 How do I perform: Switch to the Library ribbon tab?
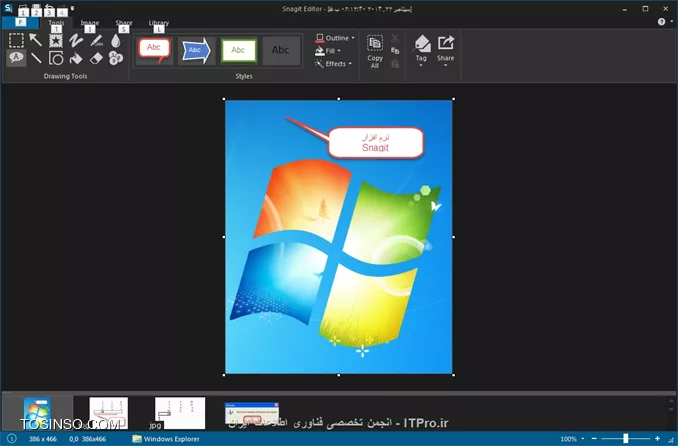[x=159, y=22]
